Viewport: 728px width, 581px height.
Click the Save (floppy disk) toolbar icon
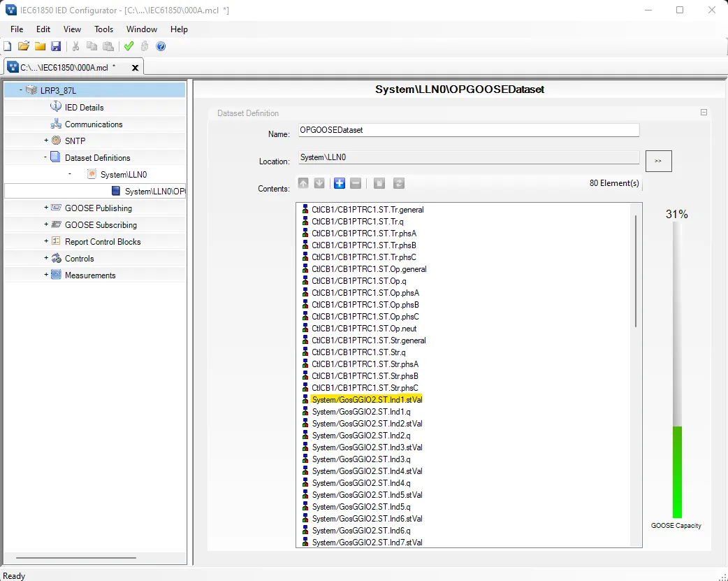[56, 46]
